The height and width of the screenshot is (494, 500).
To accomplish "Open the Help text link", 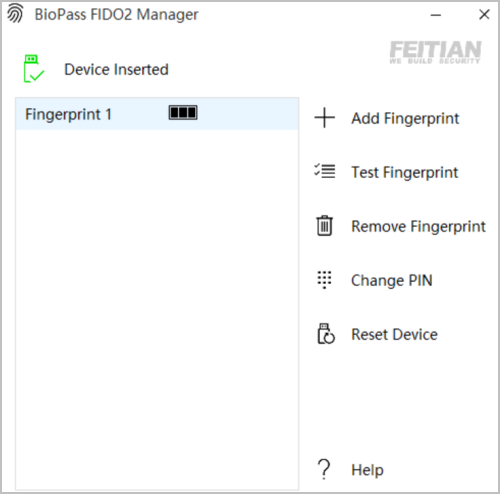I will coord(367,470).
